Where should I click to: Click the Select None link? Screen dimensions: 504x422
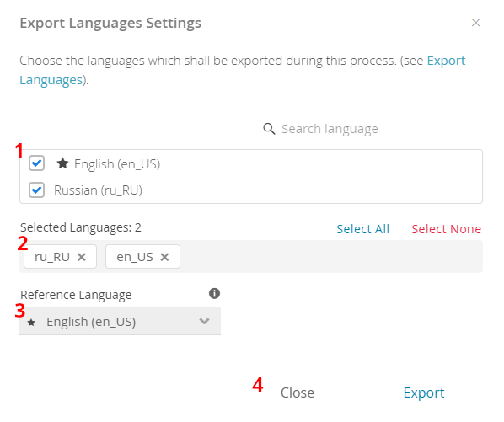coord(446,229)
